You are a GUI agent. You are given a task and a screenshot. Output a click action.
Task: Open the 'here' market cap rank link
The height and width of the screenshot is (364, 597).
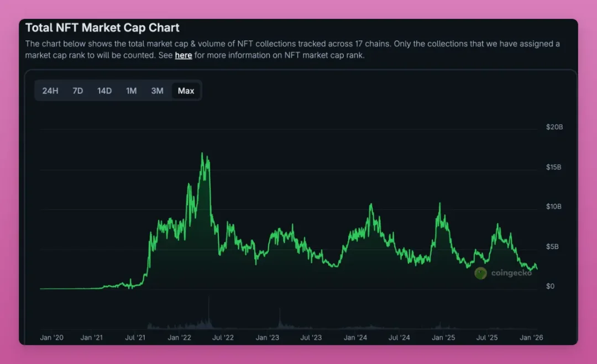183,56
